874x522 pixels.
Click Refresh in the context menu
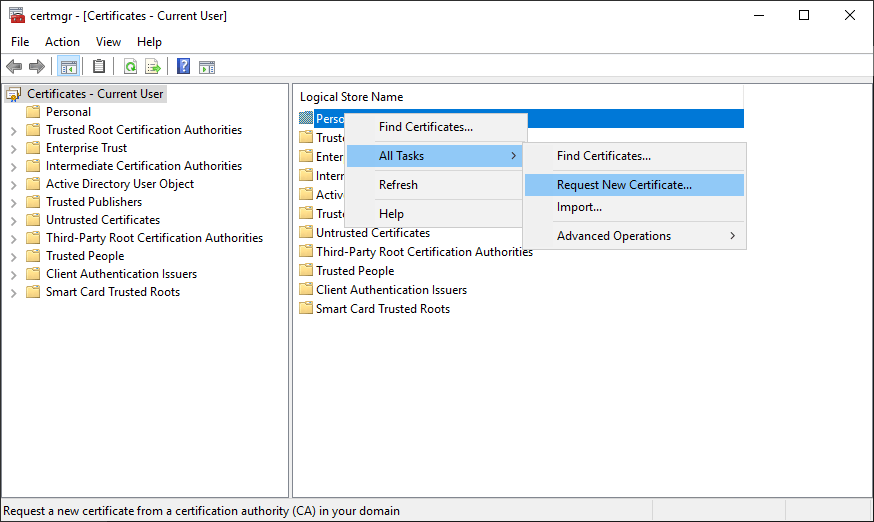pos(398,185)
